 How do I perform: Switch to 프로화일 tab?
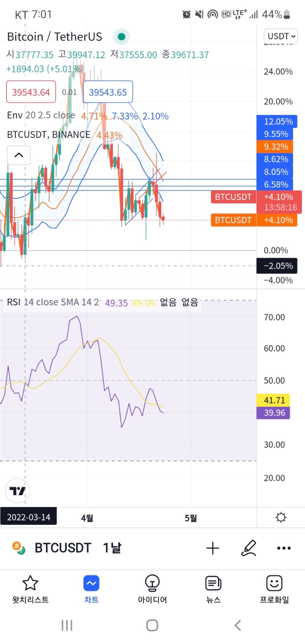tap(274, 589)
